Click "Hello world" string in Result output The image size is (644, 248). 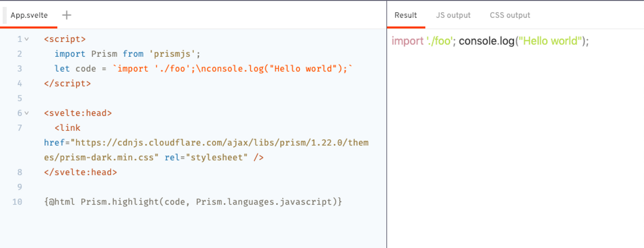coord(551,41)
